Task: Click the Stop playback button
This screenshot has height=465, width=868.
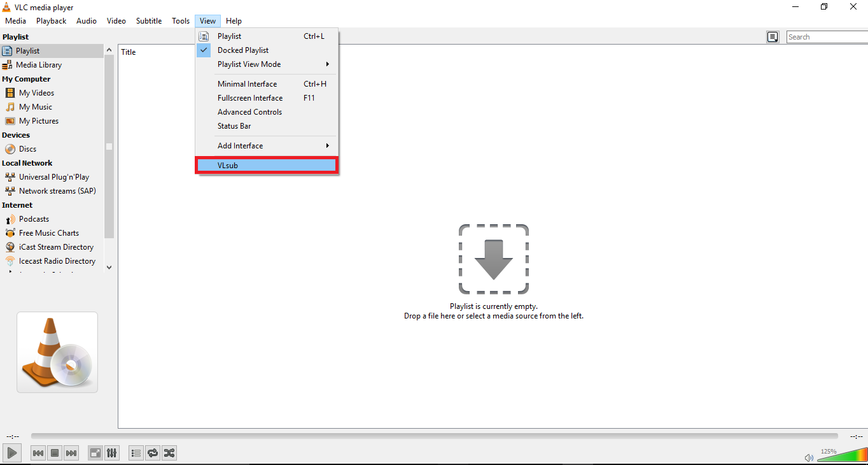Action: point(55,453)
